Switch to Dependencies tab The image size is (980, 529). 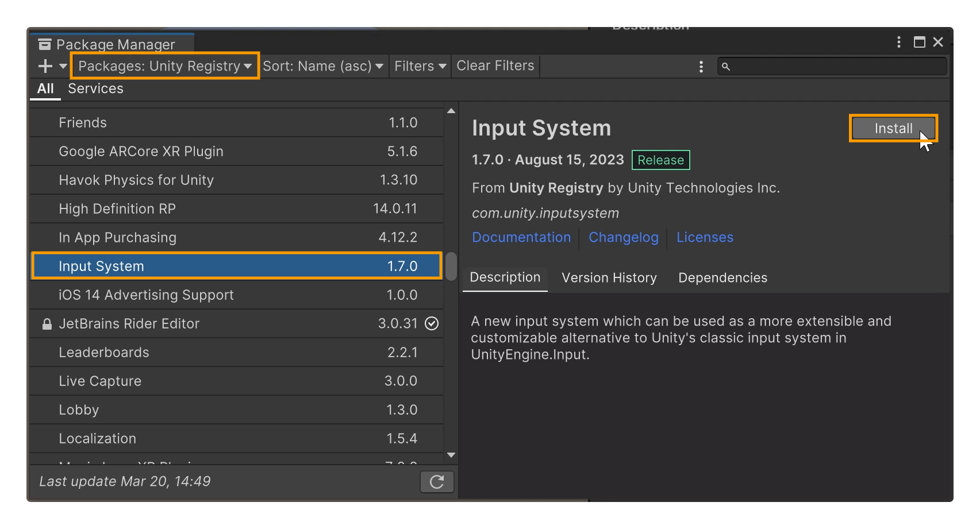722,278
